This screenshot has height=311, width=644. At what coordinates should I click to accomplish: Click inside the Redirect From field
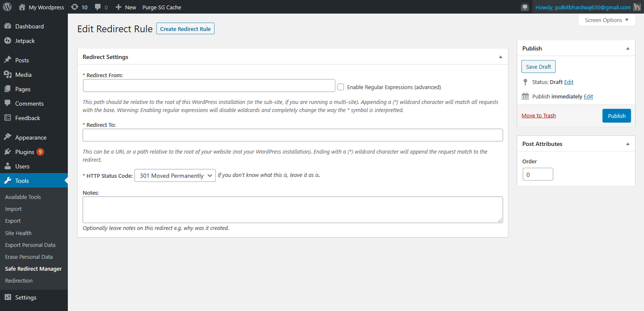(209, 85)
